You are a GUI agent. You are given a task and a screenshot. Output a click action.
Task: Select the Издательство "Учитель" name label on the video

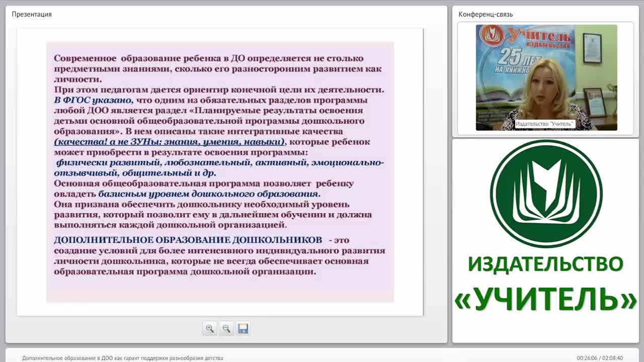tap(544, 124)
